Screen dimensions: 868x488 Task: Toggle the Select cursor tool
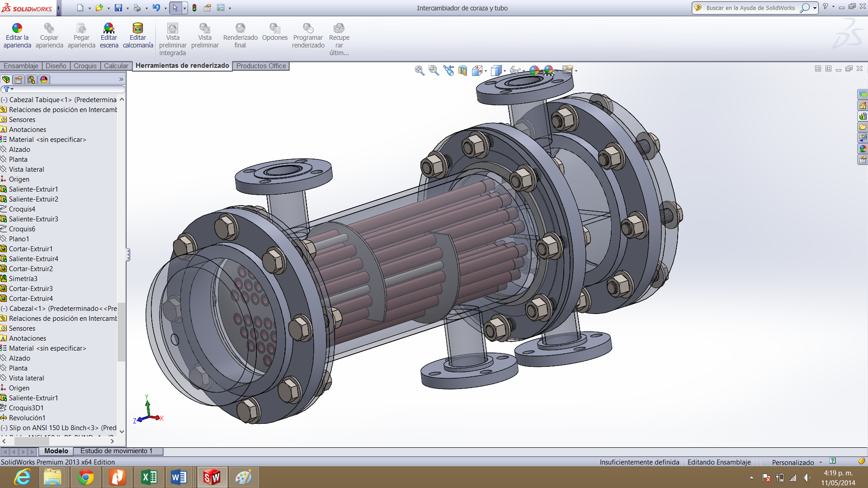coord(175,8)
